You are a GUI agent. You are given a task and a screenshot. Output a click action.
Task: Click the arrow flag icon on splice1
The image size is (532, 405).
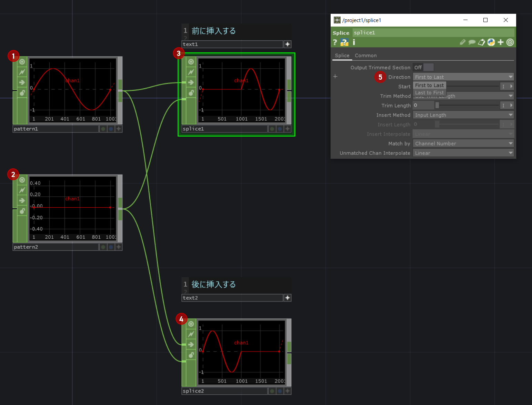click(x=191, y=82)
